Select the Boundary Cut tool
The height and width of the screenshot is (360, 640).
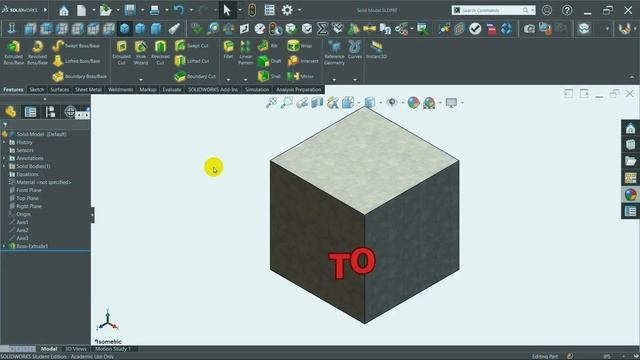tap(195, 76)
